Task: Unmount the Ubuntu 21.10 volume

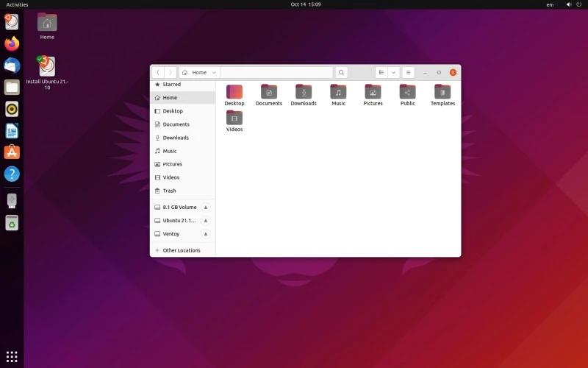Action: click(206, 221)
